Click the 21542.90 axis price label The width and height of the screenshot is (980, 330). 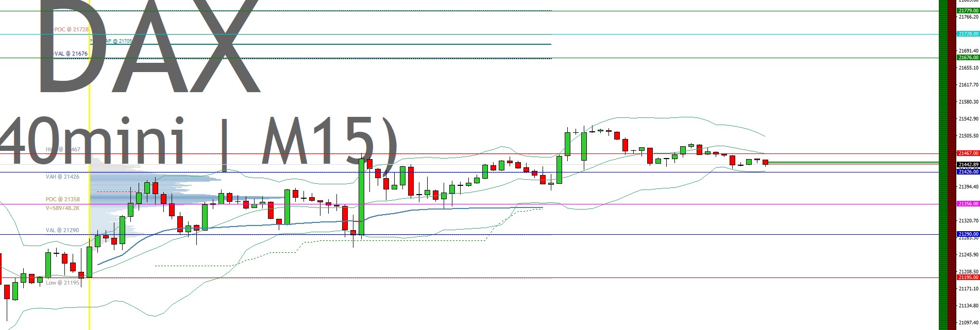pos(968,119)
